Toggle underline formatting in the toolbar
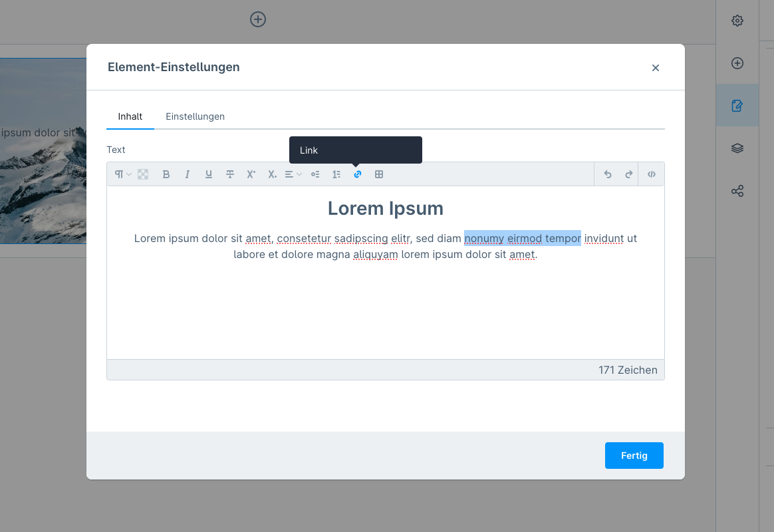 tap(209, 174)
